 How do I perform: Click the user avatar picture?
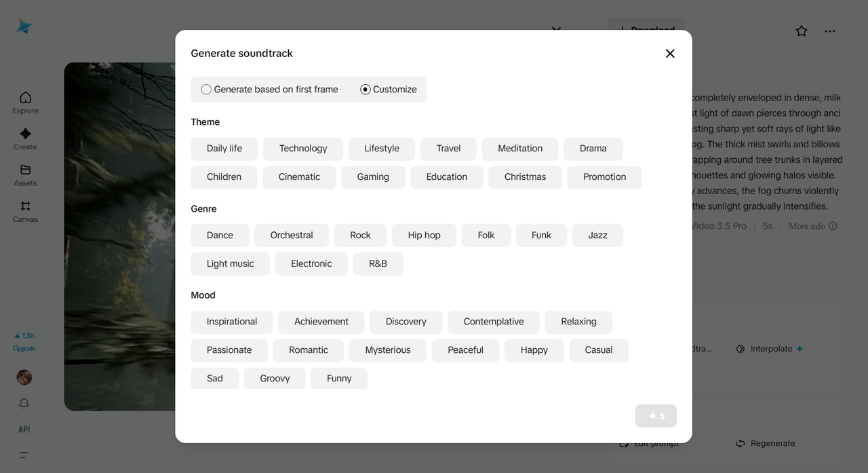pyautogui.click(x=24, y=377)
